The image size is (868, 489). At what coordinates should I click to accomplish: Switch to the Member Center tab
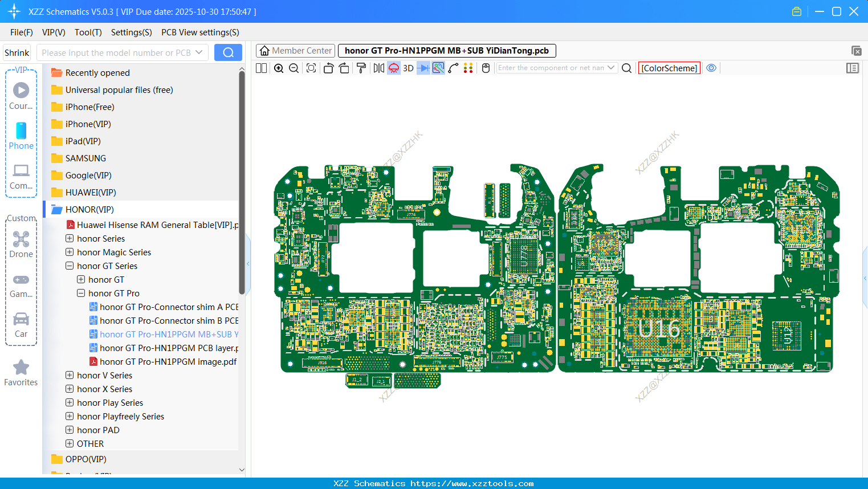(x=296, y=51)
